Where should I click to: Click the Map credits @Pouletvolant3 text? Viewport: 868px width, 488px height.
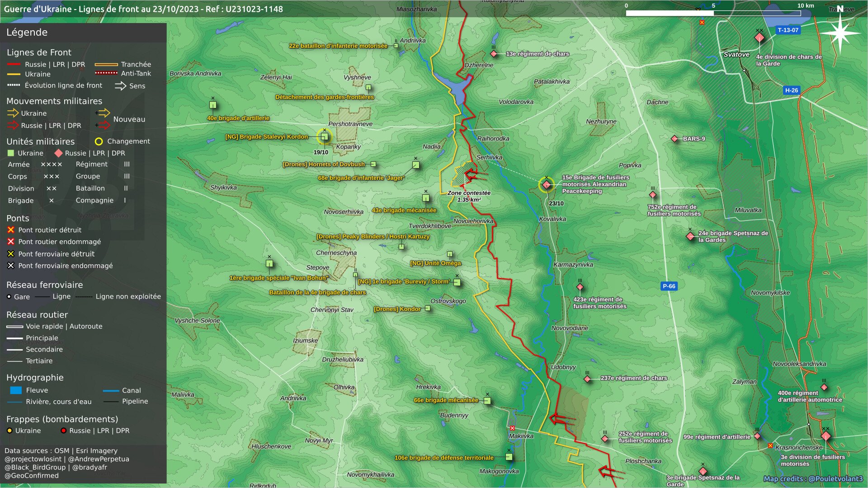point(813,479)
